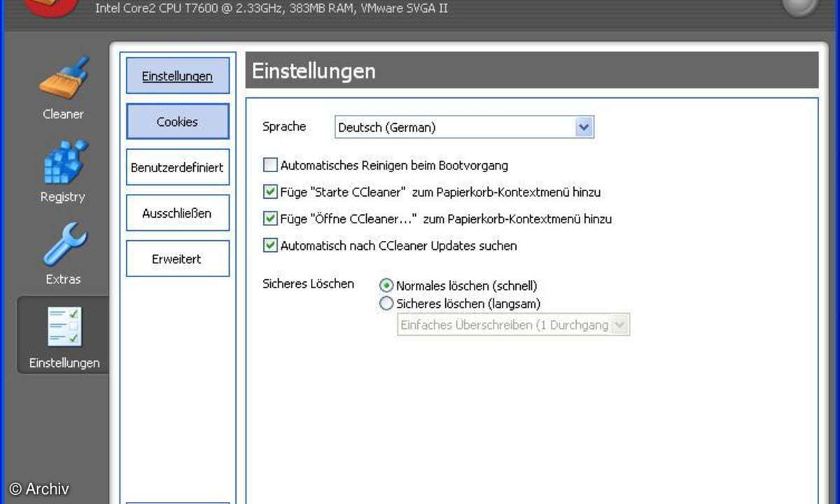Image resolution: width=840 pixels, height=504 pixels.
Task: Switch to the Cookies tab
Action: (x=177, y=122)
